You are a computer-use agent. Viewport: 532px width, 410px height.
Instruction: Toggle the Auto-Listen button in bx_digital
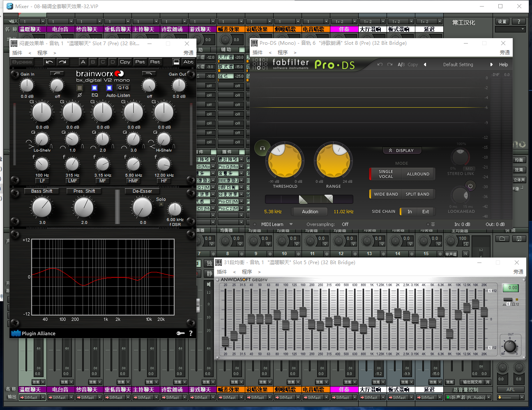point(109,88)
